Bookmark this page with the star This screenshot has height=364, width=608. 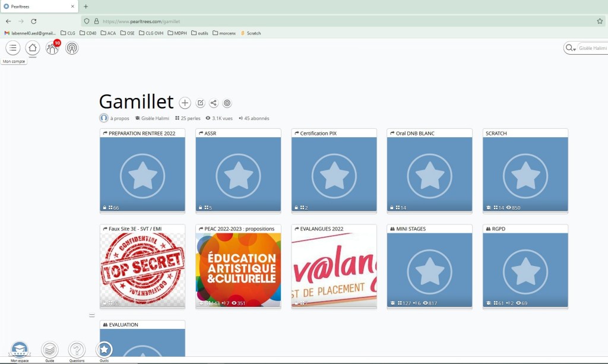(600, 21)
